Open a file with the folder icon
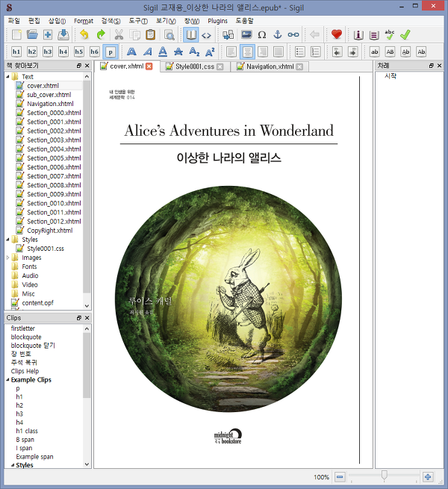The height and width of the screenshot is (489, 448). pos(32,34)
